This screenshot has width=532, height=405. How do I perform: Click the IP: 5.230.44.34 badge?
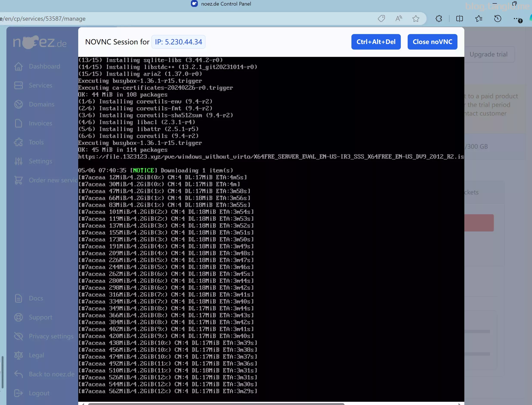click(178, 42)
